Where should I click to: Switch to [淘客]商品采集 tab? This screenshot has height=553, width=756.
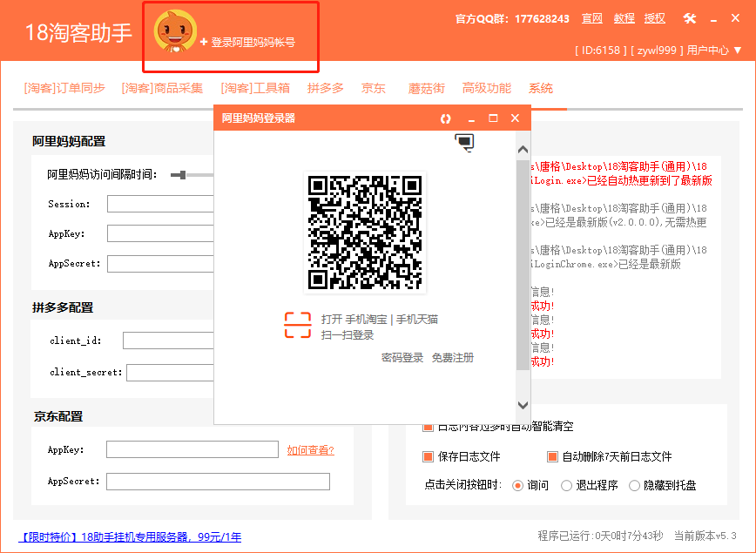point(162,88)
